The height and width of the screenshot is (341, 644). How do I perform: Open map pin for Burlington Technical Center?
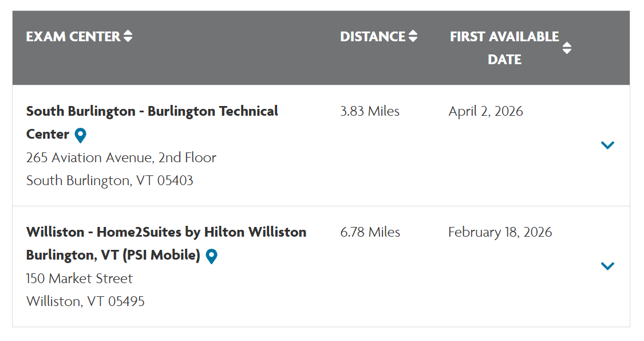pyautogui.click(x=81, y=135)
